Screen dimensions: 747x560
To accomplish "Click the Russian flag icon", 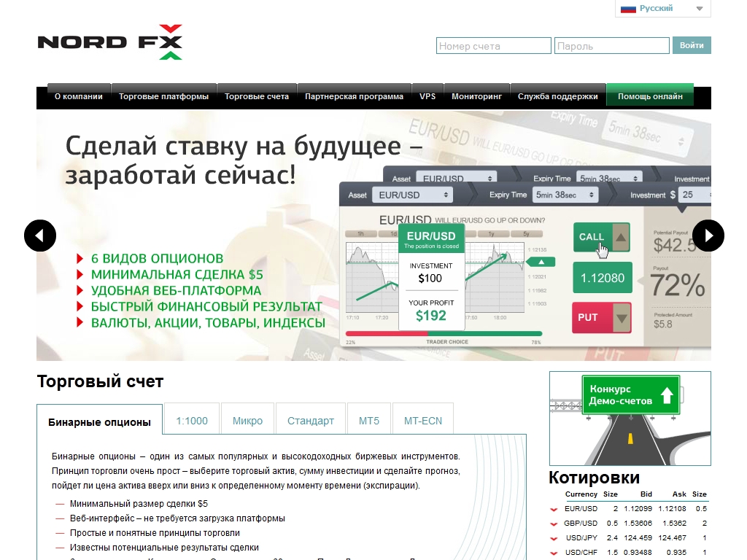I will pyautogui.click(x=628, y=9).
